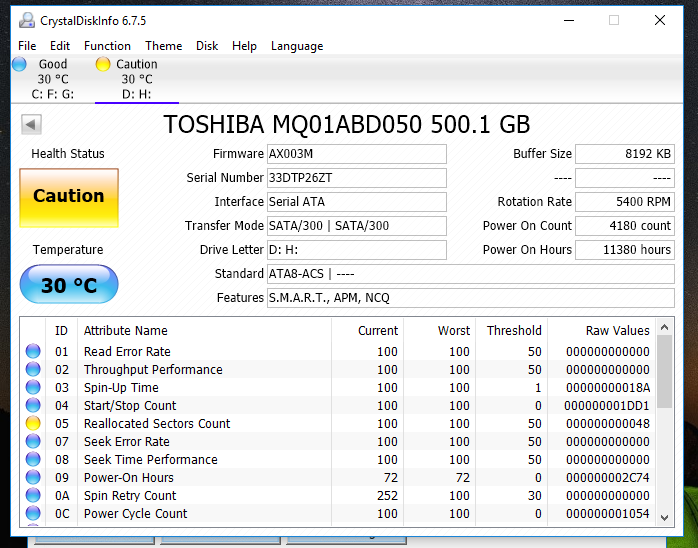This screenshot has height=548, width=698.
Task: Click the previous disk arrow button
Action: click(x=31, y=124)
